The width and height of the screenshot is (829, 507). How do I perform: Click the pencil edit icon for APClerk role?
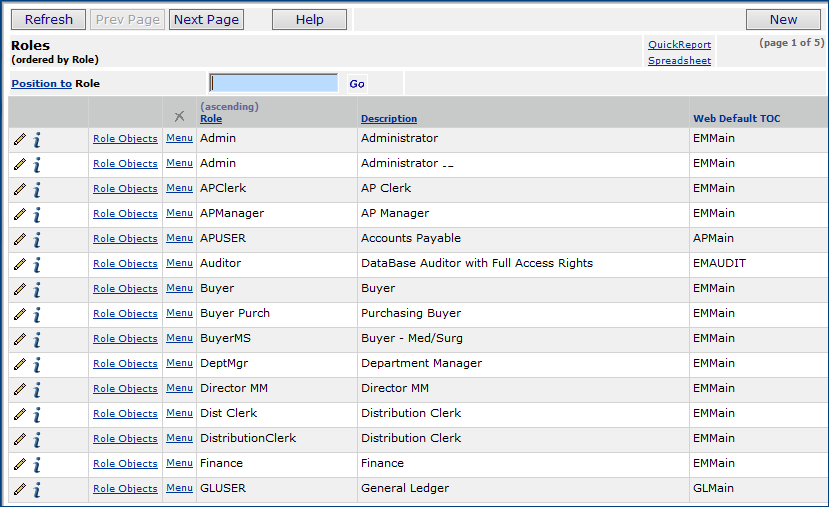pyautogui.click(x=20, y=189)
